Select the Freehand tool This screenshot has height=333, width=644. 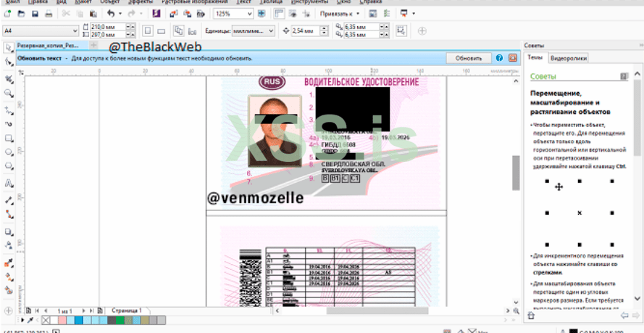pyautogui.click(x=9, y=110)
